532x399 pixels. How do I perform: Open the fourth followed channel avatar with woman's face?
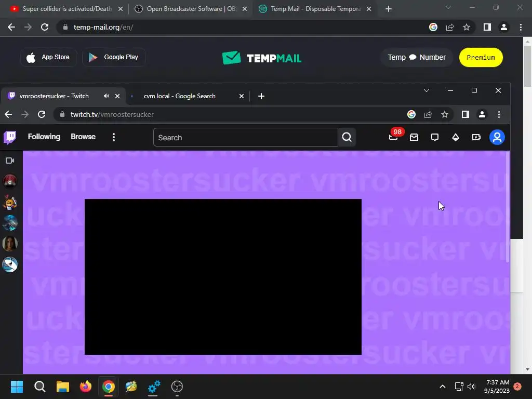click(x=10, y=244)
